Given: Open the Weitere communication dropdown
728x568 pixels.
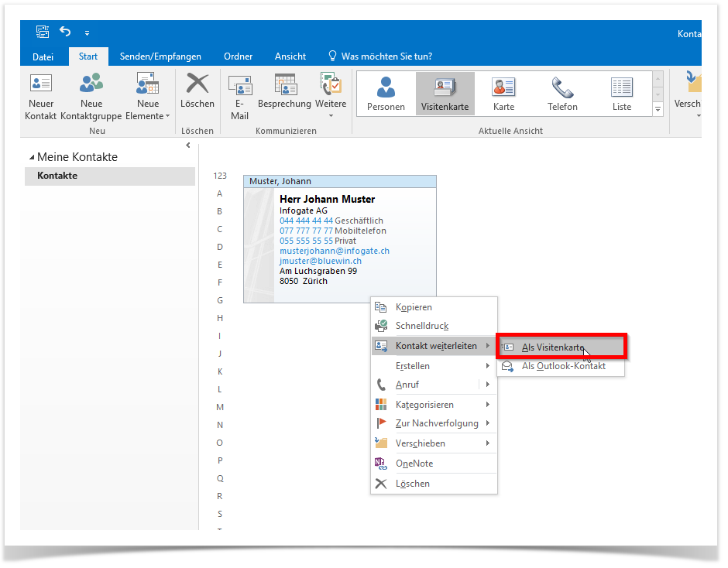Looking at the screenshot, I should (331, 96).
